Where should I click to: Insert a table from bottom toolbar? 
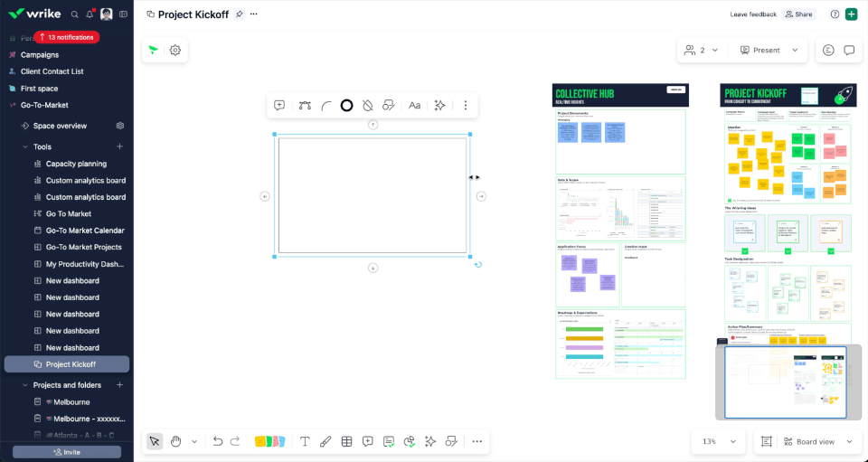click(x=346, y=441)
